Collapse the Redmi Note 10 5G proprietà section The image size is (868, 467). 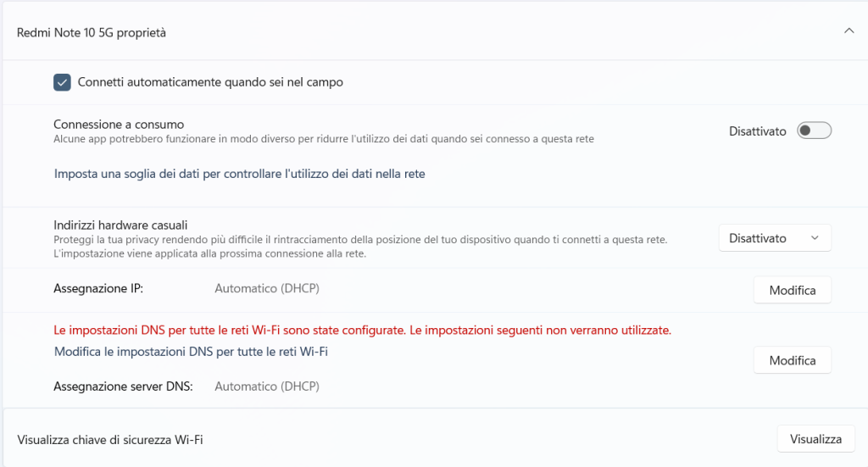point(849,31)
